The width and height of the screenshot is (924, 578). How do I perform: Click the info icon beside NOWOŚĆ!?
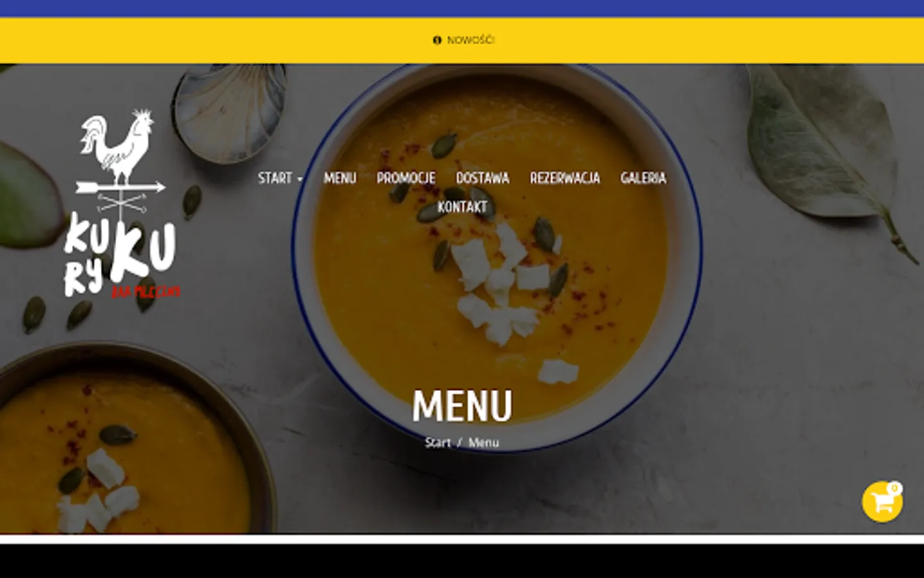438,40
